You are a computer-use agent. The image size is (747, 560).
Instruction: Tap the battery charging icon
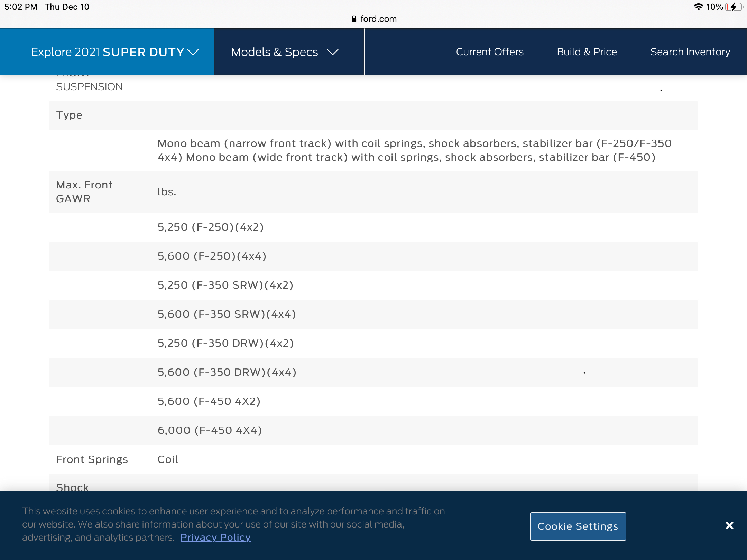tap(734, 7)
